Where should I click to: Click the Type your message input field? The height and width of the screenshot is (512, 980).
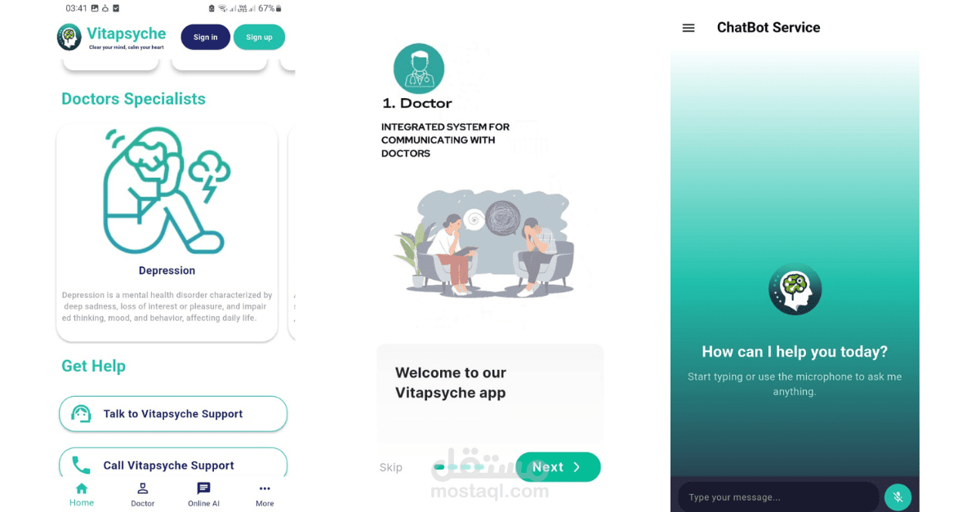[x=778, y=497]
